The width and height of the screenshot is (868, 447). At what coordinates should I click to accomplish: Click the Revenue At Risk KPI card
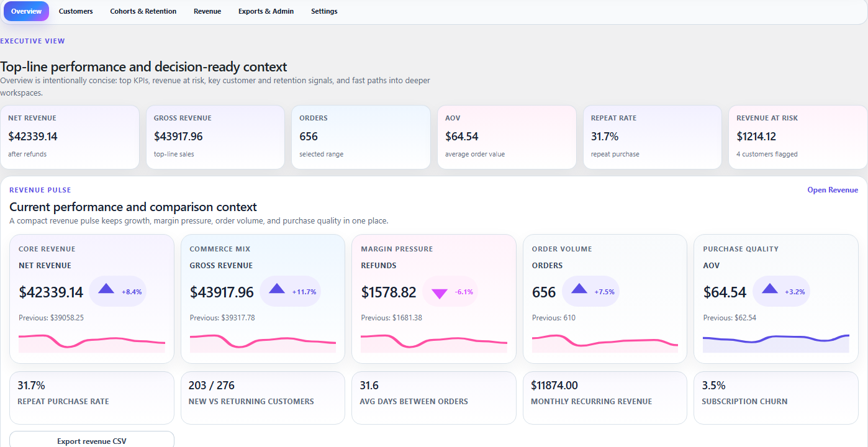click(x=797, y=137)
